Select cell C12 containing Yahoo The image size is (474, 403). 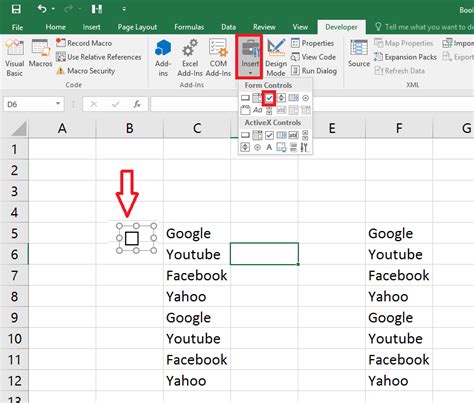pos(197,381)
